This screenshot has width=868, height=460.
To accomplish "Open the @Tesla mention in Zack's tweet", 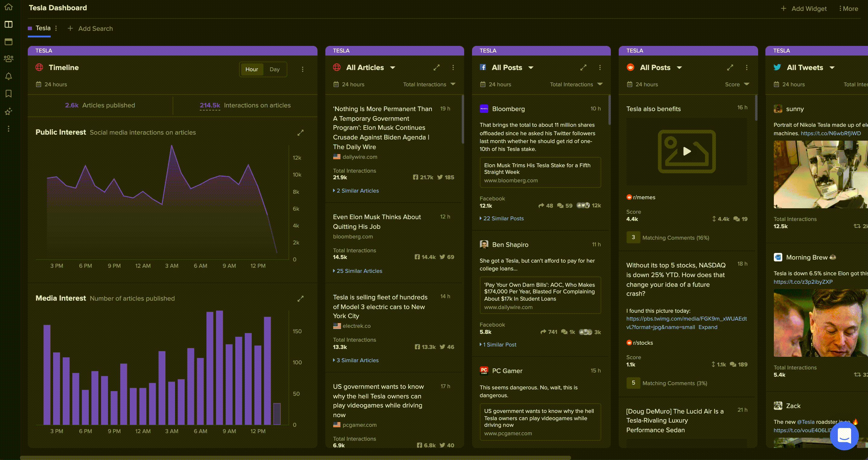I will point(805,422).
